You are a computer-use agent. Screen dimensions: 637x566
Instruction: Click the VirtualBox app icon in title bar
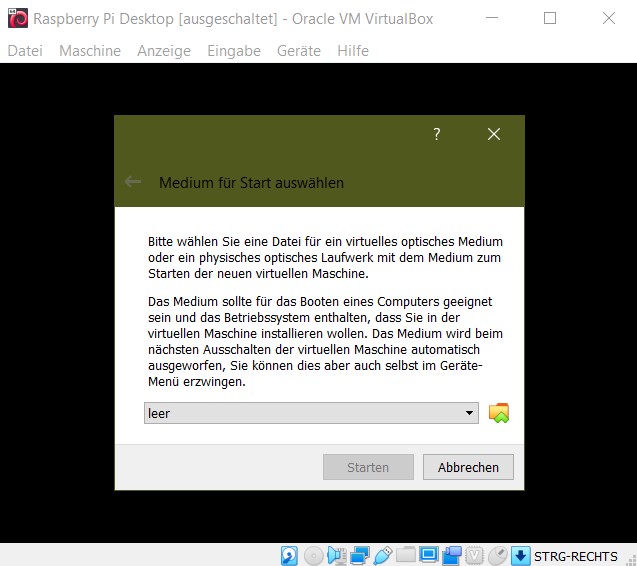pyautogui.click(x=18, y=18)
